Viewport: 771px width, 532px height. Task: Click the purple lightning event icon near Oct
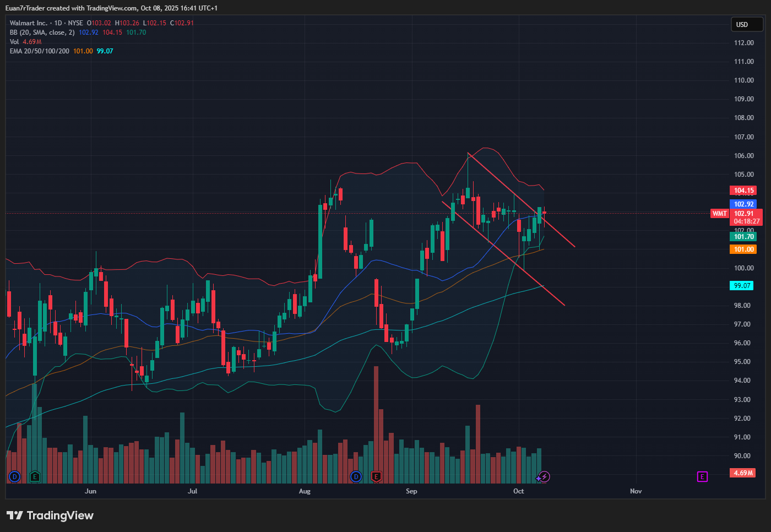[544, 476]
